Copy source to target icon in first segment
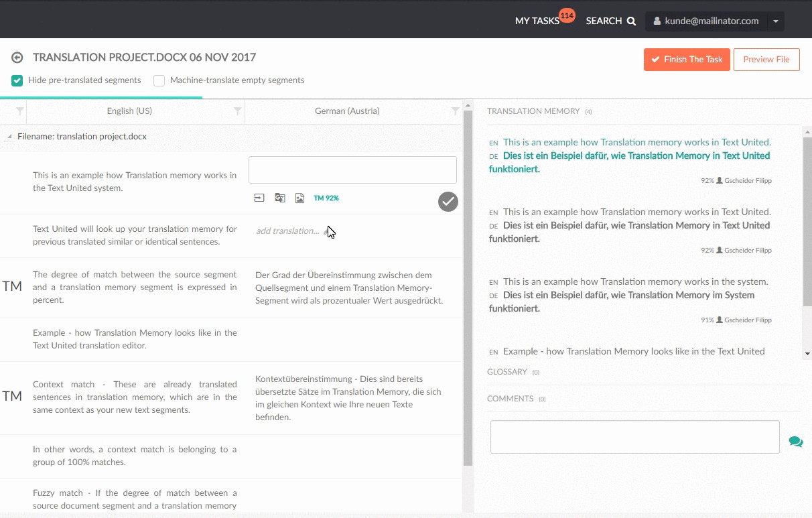812x518 pixels. pyautogui.click(x=259, y=198)
